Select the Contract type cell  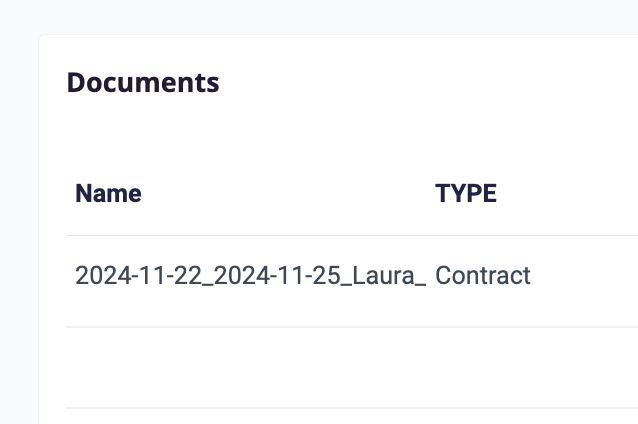(x=483, y=275)
